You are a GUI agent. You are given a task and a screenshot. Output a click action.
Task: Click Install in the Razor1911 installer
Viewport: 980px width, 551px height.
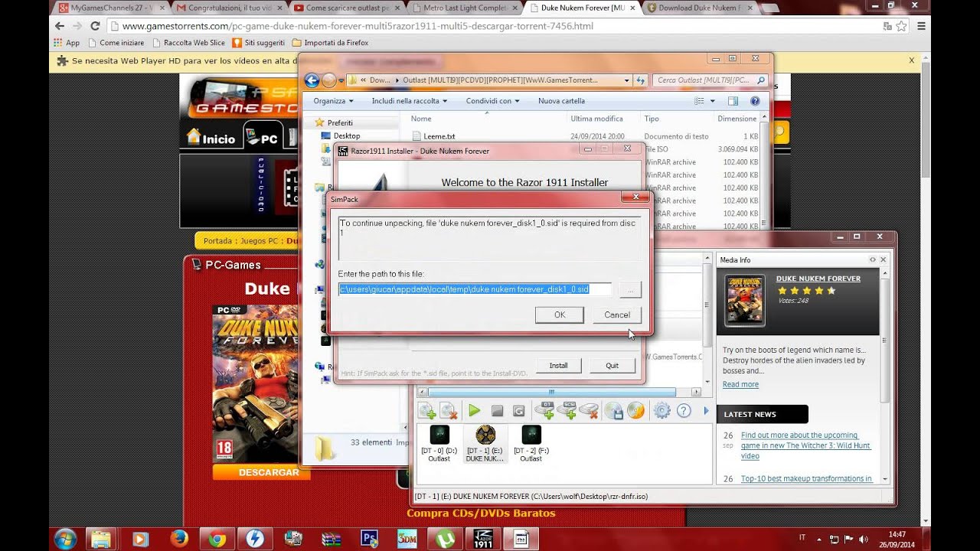pyautogui.click(x=558, y=365)
